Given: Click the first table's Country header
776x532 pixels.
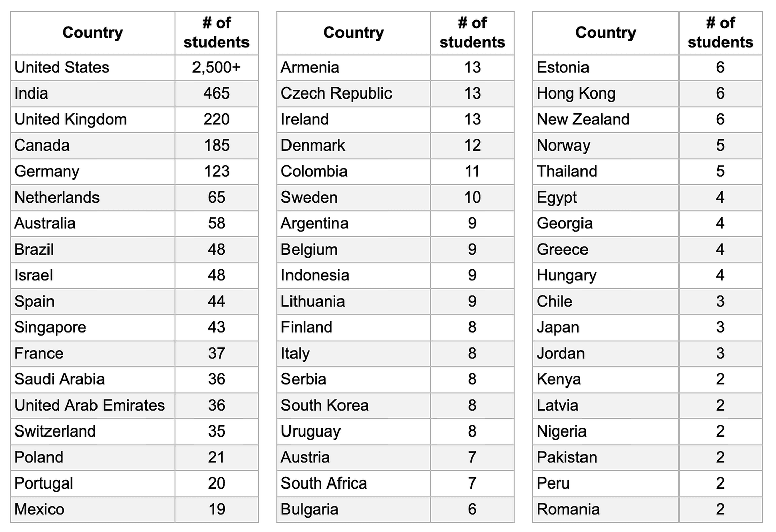Looking at the screenshot, I should click(x=93, y=33).
